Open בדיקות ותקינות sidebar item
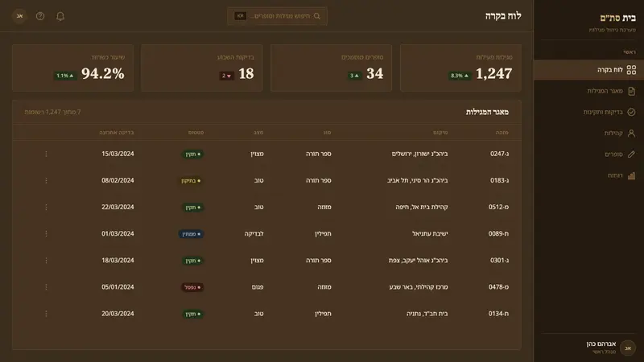This screenshot has width=644, height=362. coord(588,112)
